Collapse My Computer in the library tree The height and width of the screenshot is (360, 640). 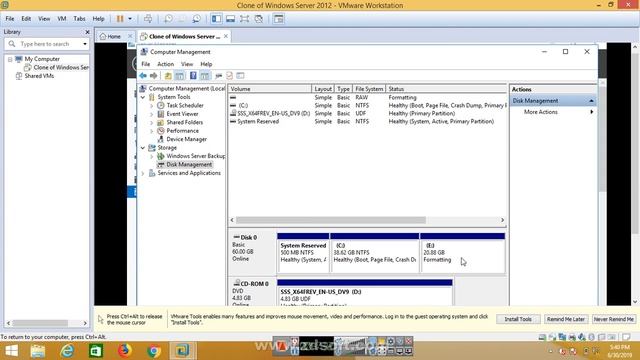10,59
